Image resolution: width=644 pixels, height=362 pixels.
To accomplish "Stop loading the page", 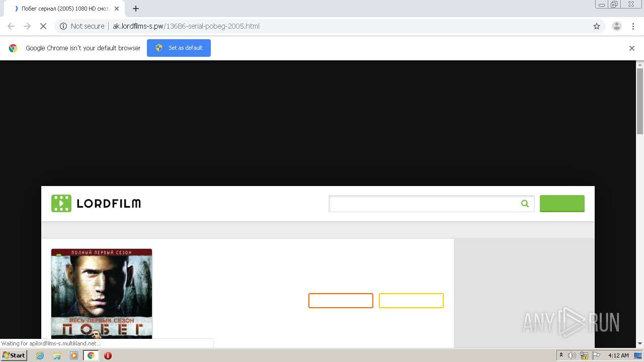I will click(43, 26).
